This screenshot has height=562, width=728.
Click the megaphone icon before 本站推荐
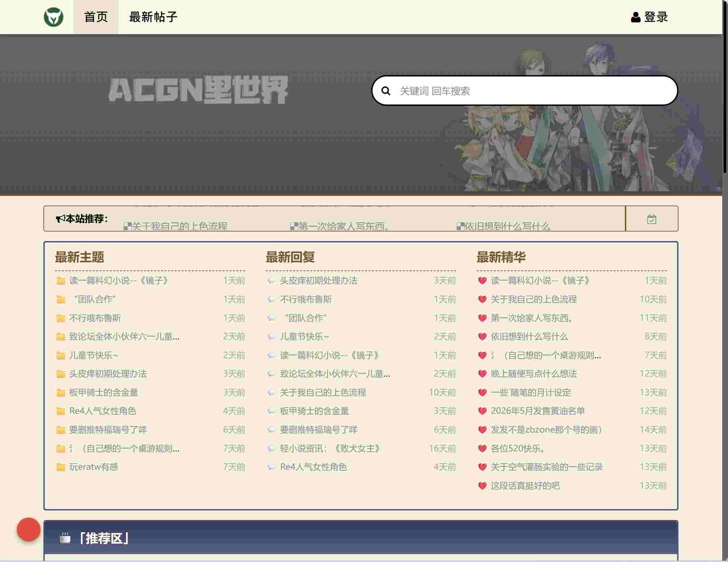60,219
